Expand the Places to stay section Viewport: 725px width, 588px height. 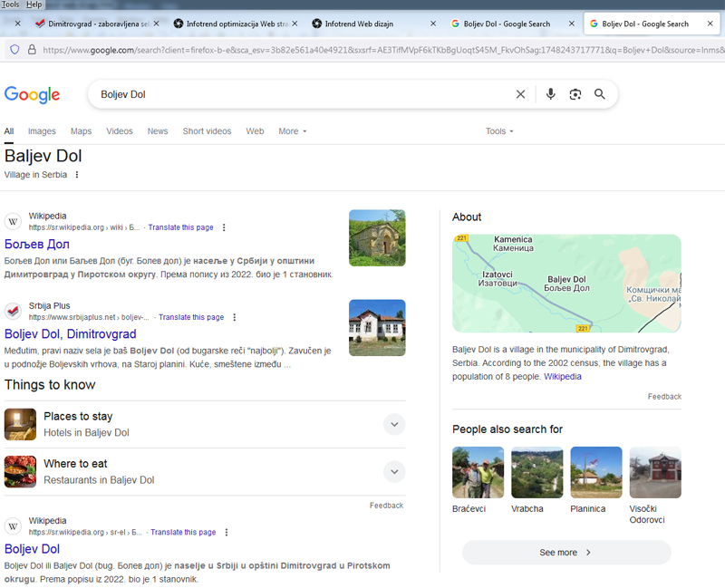394,424
